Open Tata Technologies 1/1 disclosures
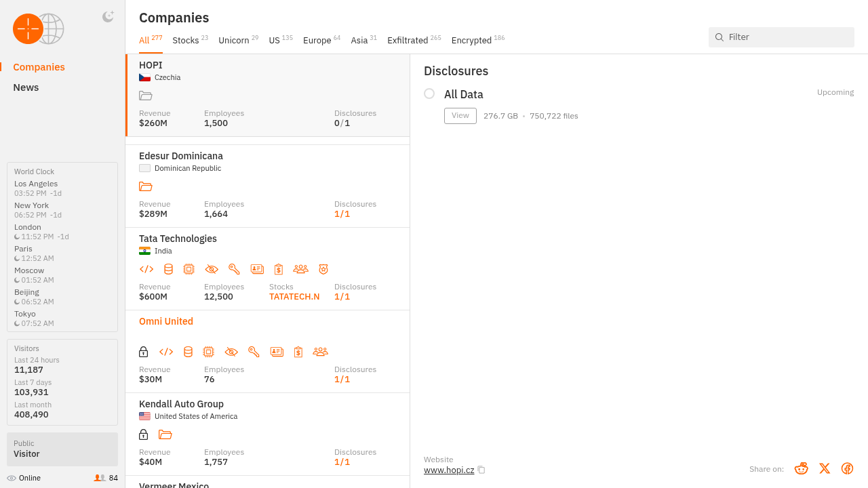Screen dimensions: 868x488 342,296
